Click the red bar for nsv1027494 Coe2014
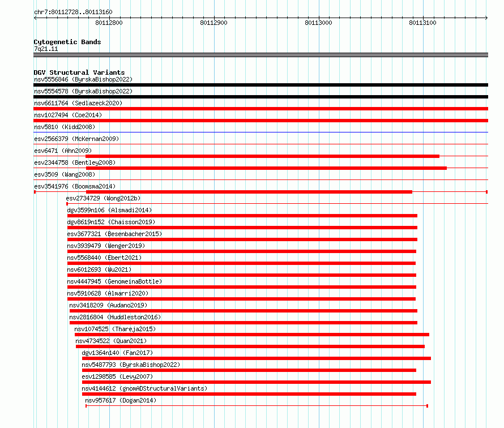The image size is (504, 428). (x=260, y=121)
